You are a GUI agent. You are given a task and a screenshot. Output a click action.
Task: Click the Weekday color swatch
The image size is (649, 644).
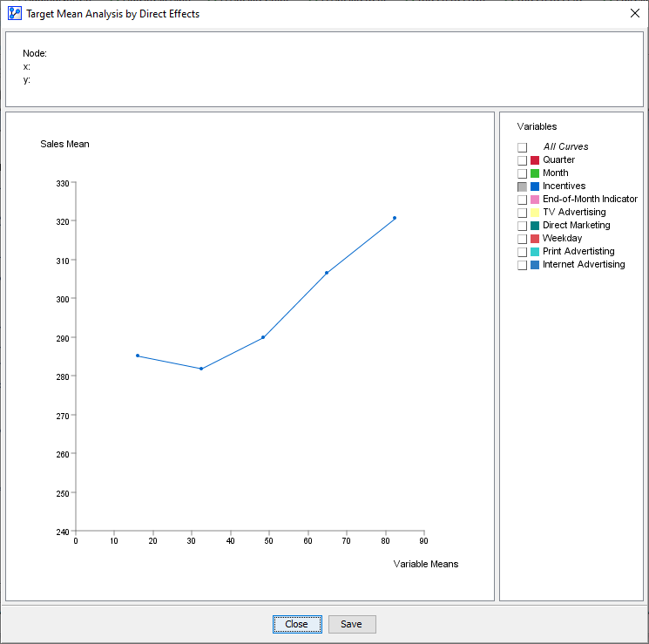[x=535, y=239]
